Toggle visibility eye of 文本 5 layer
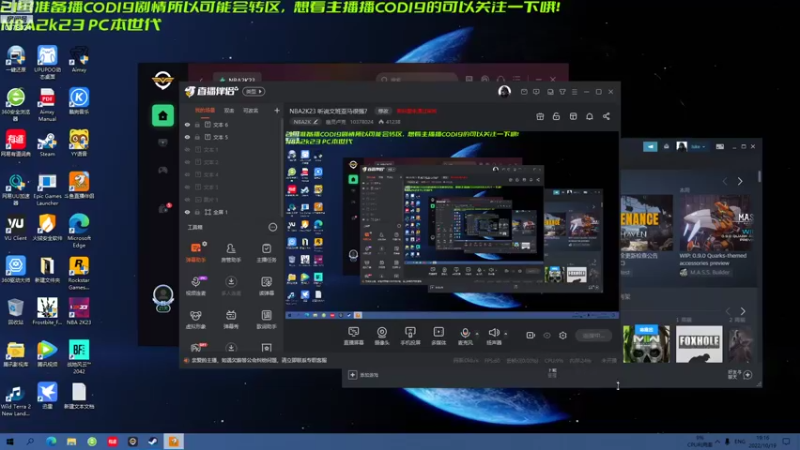 click(187, 137)
